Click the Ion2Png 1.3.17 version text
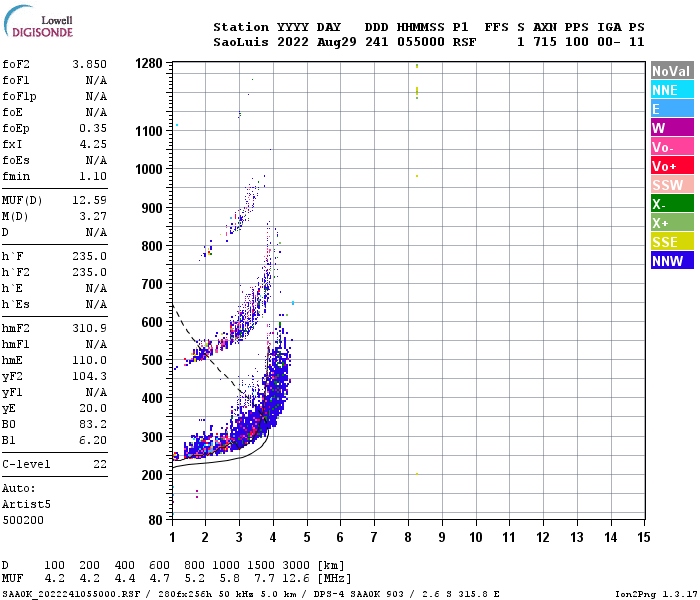The height and width of the screenshot is (600, 700). [x=656, y=594]
